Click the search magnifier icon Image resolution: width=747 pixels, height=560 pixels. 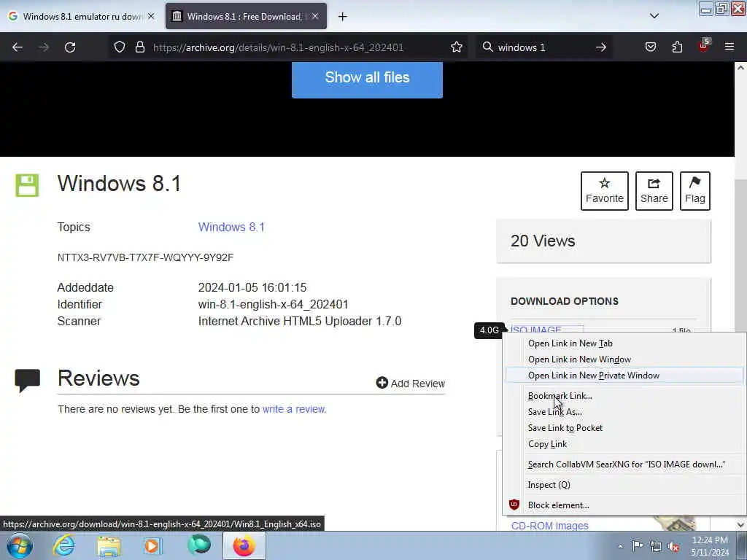488,47
